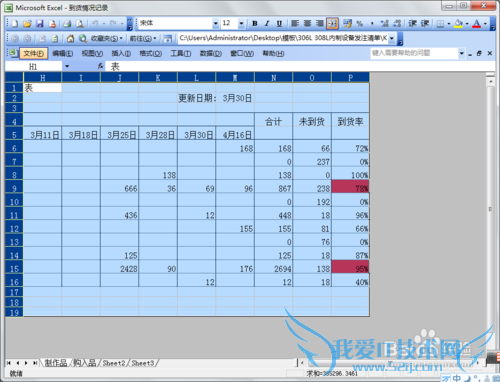Redo the last undone action
The width and height of the screenshot is (500, 382).
click(113, 23)
